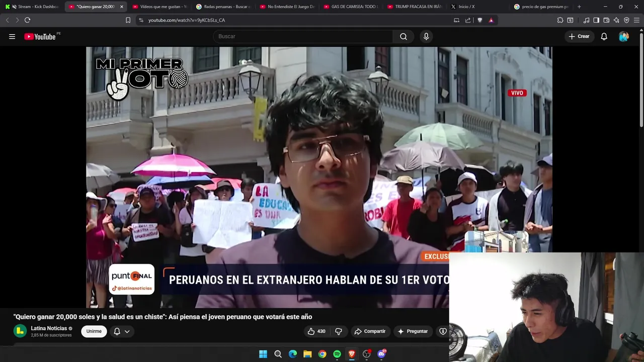Switch to the TRUMP FRACASA EN IRÁN tab
This screenshot has width=644, height=362.
(x=414, y=7)
